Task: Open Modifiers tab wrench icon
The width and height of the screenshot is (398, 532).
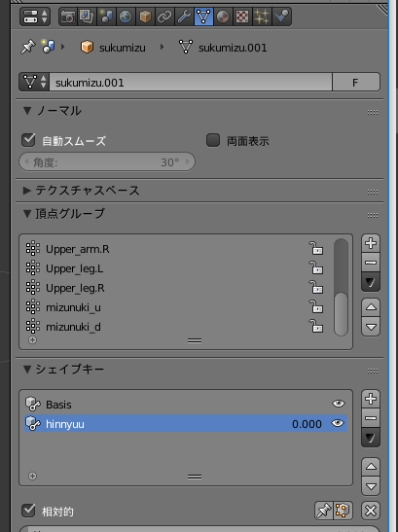Action: (x=184, y=17)
